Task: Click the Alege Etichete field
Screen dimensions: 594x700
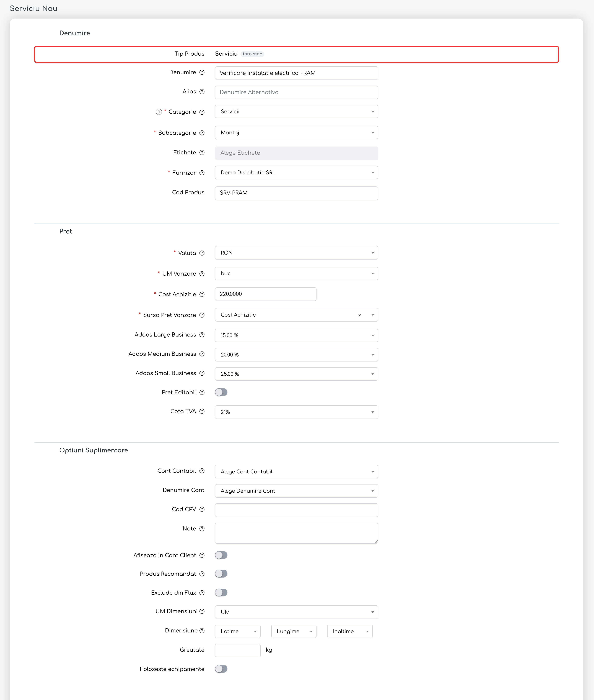Action: (296, 153)
